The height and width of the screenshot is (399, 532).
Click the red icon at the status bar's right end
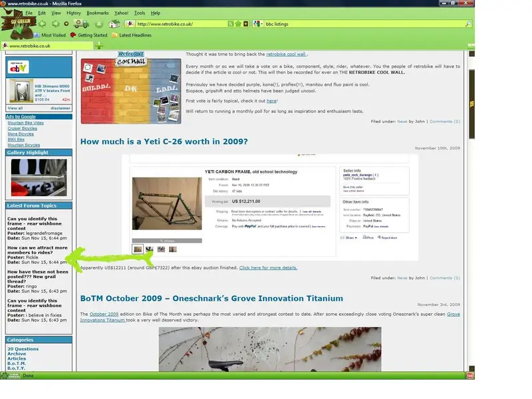pyautogui.click(x=470, y=376)
